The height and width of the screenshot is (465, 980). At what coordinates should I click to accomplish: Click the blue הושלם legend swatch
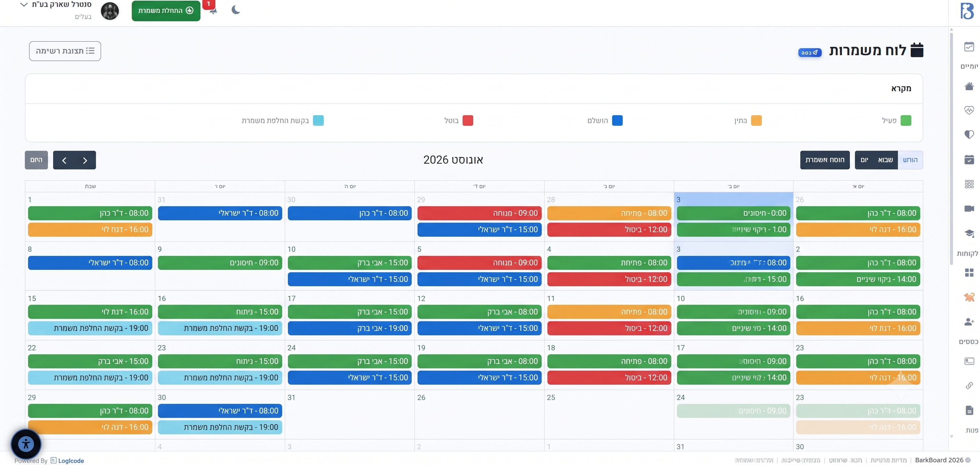tap(617, 121)
